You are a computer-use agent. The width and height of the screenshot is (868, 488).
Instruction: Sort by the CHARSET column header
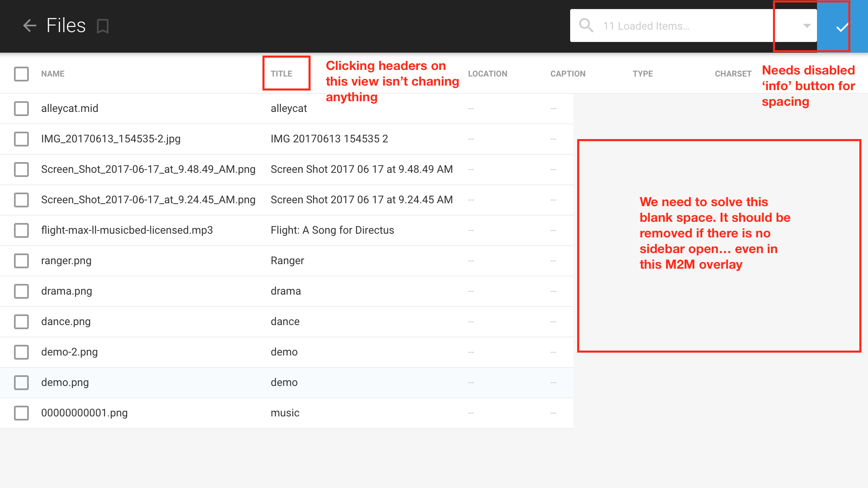pyautogui.click(x=733, y=74)
